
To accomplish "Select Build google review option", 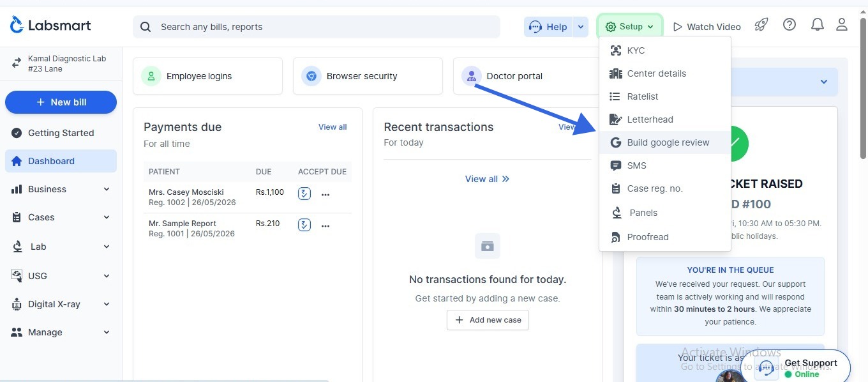I will point(665,142).
